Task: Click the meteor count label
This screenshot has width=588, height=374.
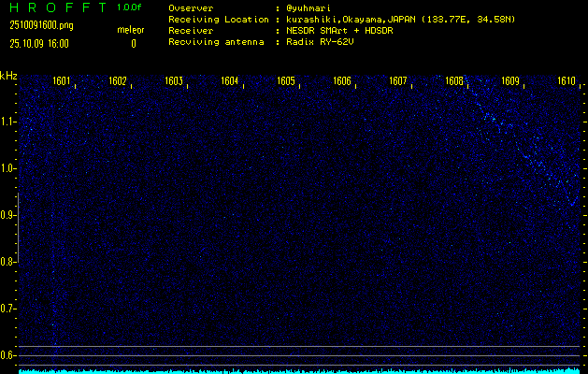Action: pyautogui.click(x=131, y=31)
